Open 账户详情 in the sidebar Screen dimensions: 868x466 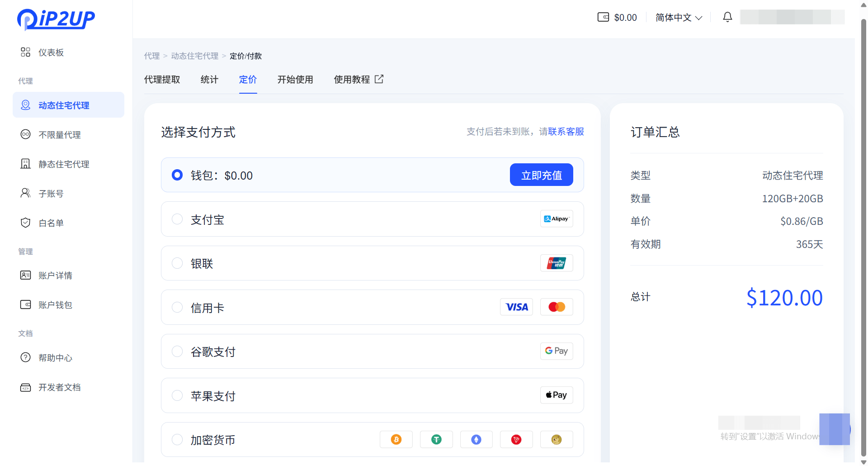coord(68,275)
